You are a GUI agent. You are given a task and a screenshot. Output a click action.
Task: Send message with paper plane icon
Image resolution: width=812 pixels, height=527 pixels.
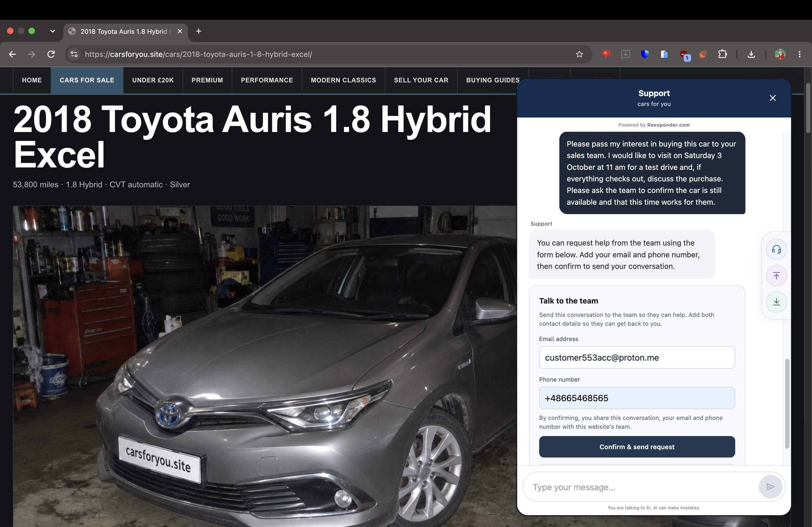[x=770, y=487]
